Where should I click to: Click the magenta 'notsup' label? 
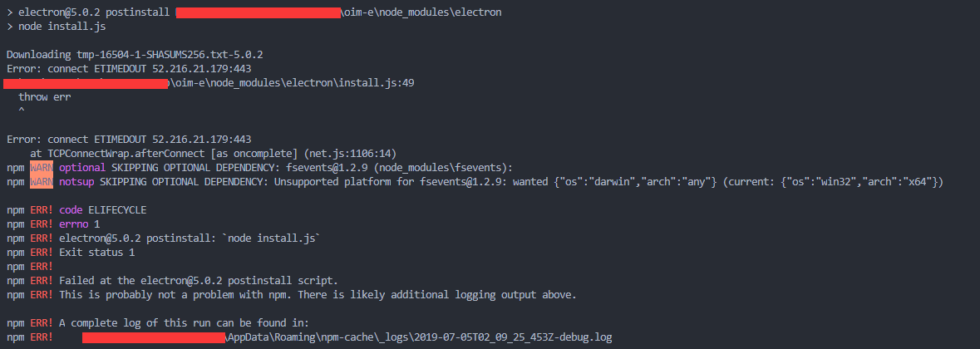76,182
